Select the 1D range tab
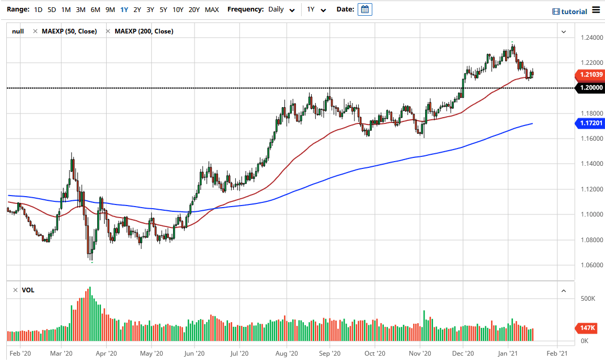 [37, 9]
